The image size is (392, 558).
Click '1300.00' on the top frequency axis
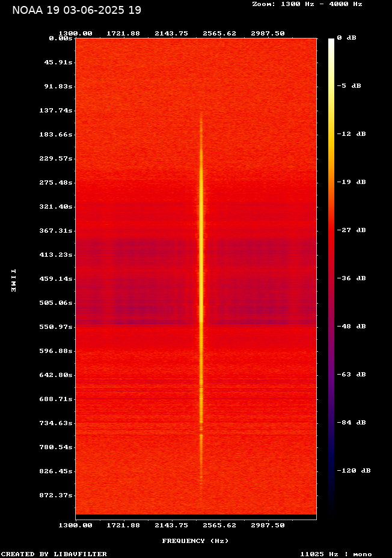coord(75,34)
